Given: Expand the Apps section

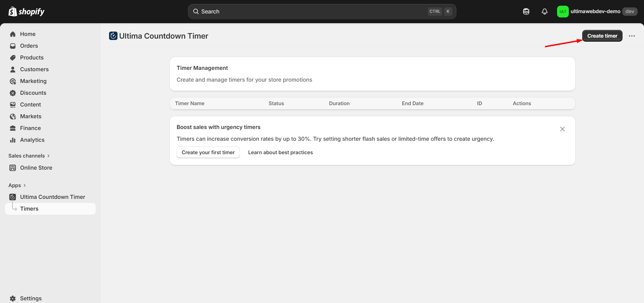Looking at the screenshot, I should [17, 185].
